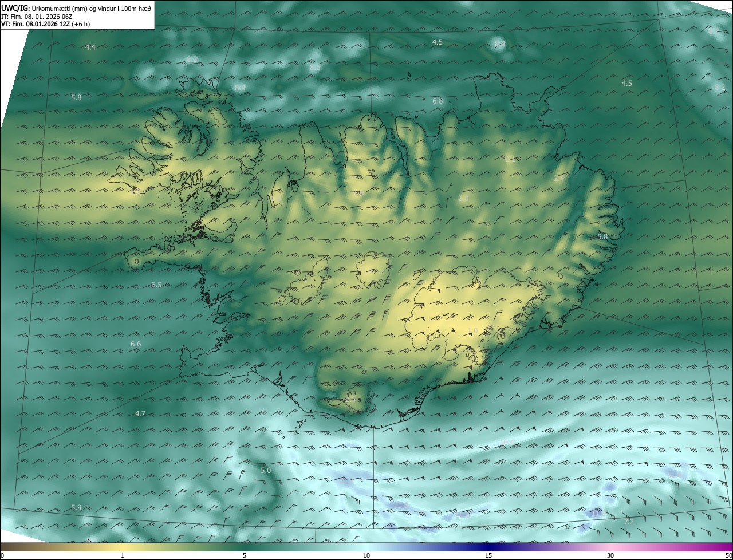This screenshot has width=733, height=560.
Task: Pick the pink color above scale tick 30
Action: (x=610, y=547)
